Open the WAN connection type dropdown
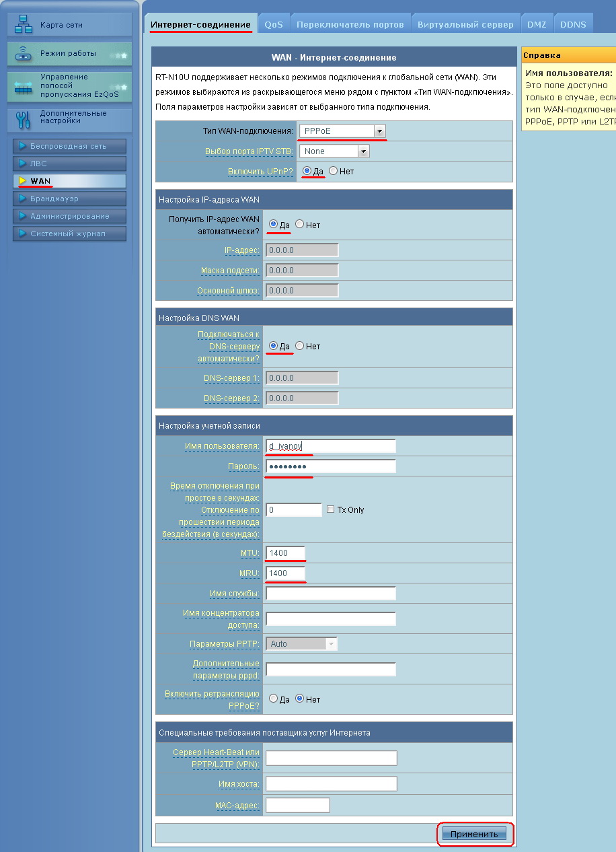 [x=379, y=131]
